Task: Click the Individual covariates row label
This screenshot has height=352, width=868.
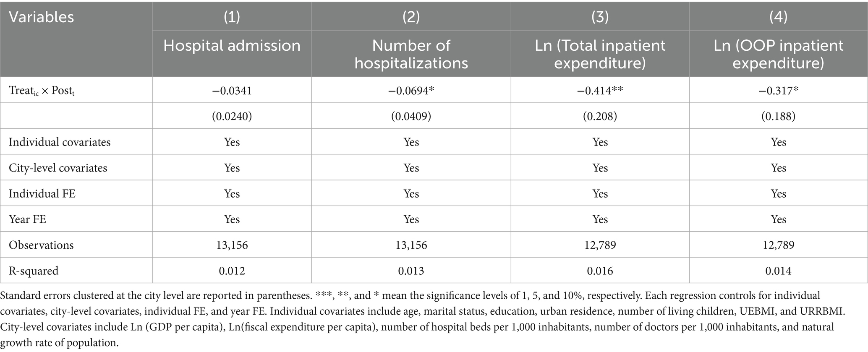Action: 60,142
